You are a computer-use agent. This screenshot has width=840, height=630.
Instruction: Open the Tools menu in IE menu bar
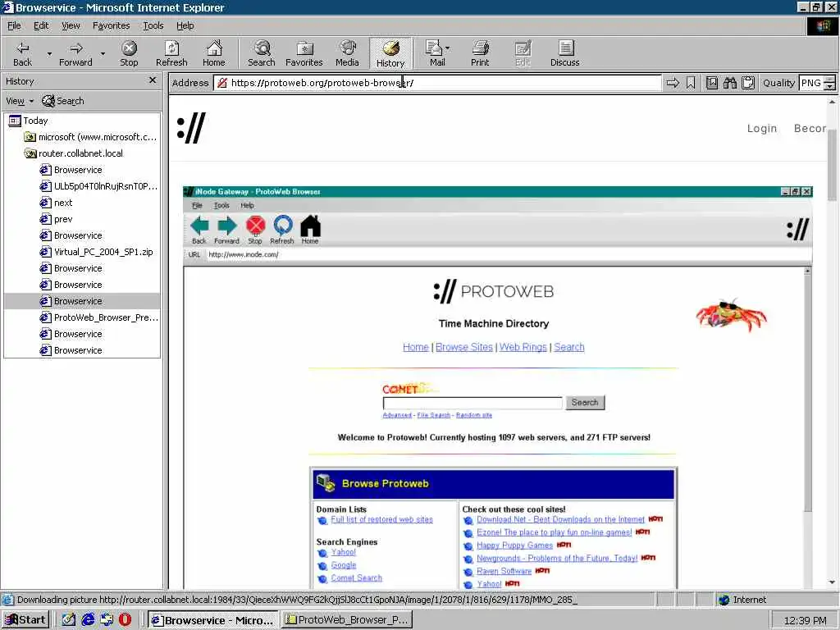[153, 25]
